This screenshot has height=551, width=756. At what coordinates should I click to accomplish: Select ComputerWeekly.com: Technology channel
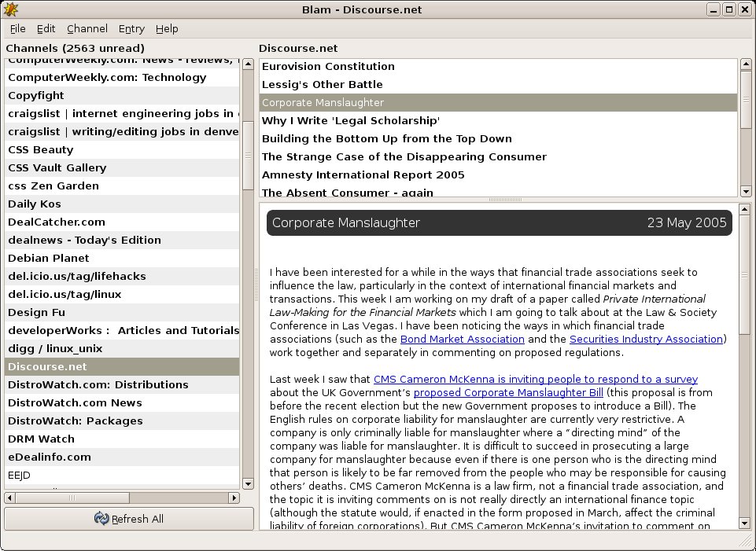click(122, 78)
